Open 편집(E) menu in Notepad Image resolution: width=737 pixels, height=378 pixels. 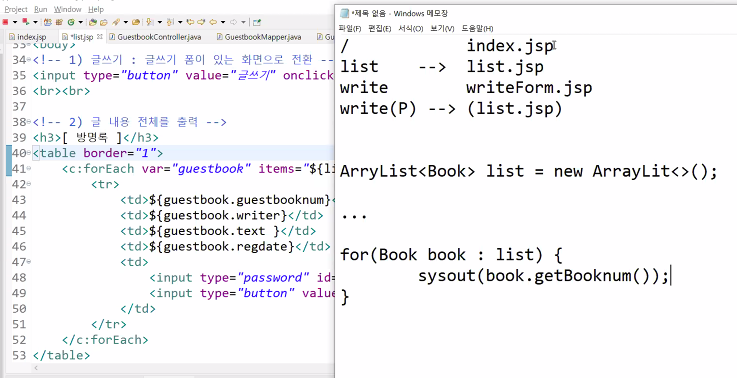(x=379, y=29)
